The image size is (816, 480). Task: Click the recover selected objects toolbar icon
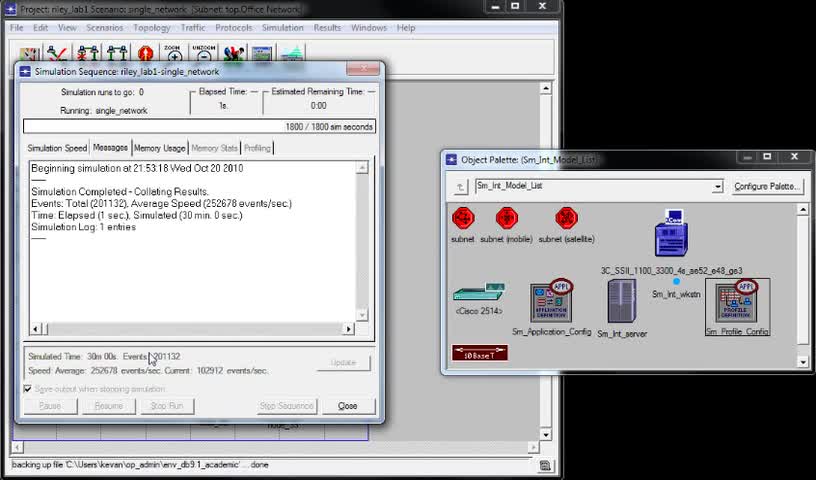117,53
